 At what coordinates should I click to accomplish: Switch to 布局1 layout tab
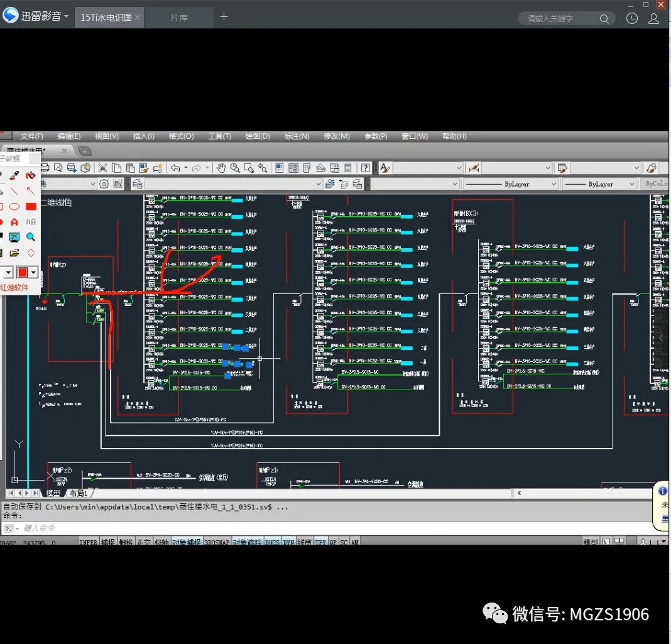tap(79, 493)
